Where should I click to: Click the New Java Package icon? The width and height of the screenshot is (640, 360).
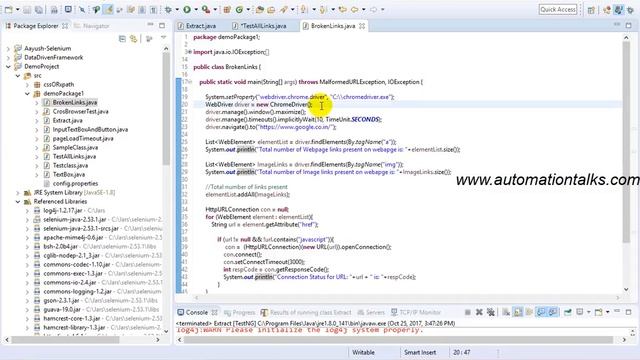[227, 9]
